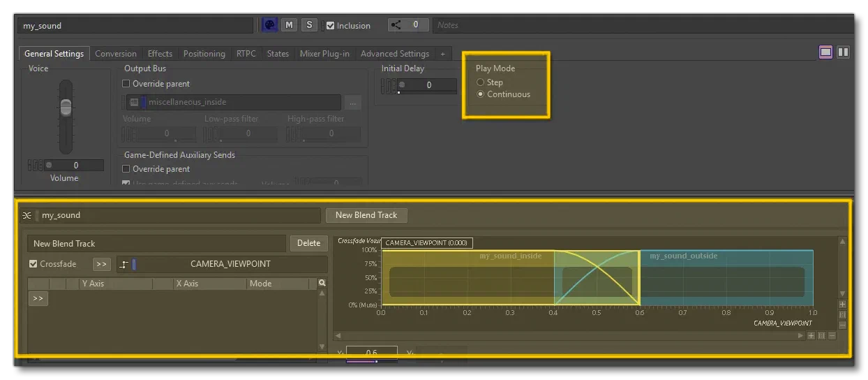Open the Effects tab
This screenshot has width=868, height=380.
[x=160, y=54]
